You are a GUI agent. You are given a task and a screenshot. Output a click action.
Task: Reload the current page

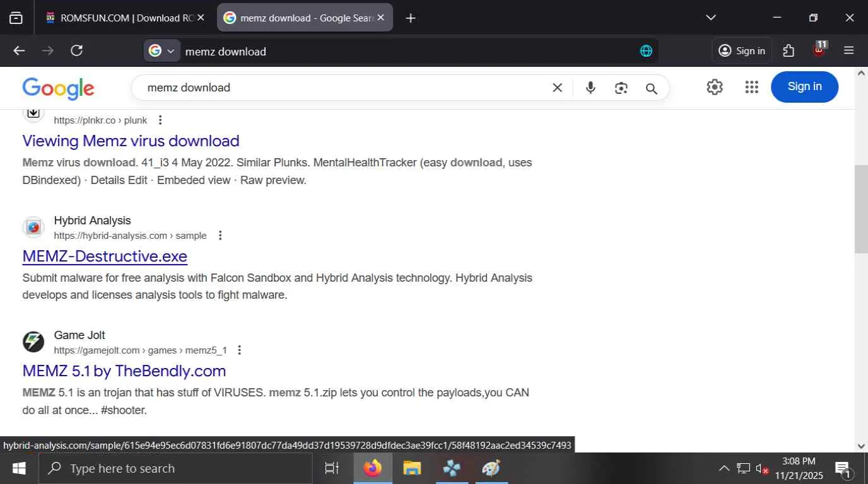[x=77, y=51]
